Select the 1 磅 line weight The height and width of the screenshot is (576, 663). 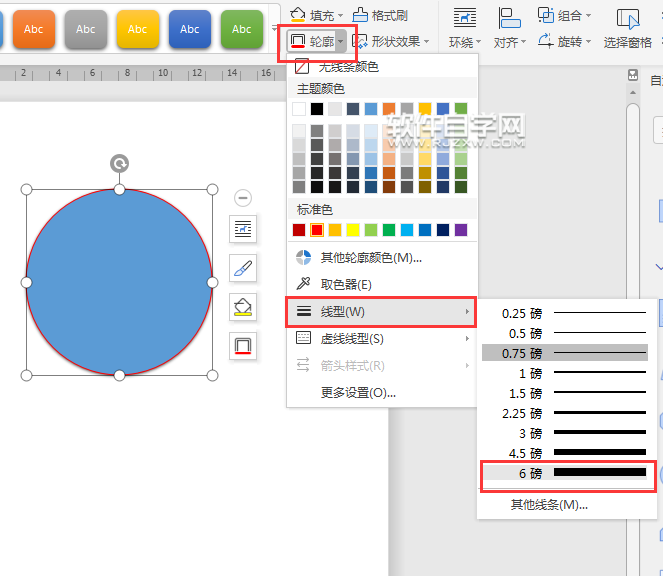click(565, 373)
